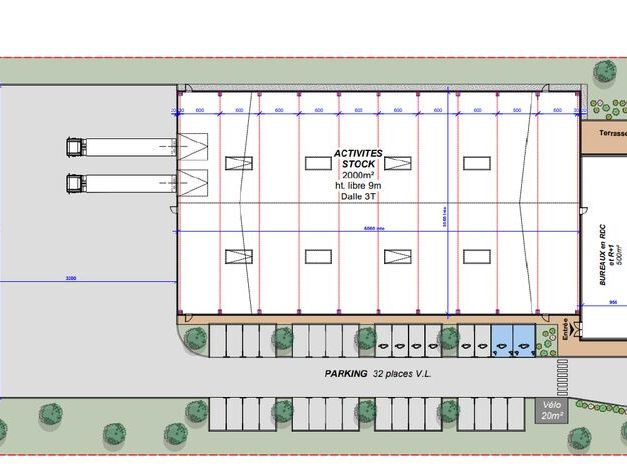The width and height of the screenshot is (627, 470).
Task: Click the top-right skylight in the warehouse
Action: [476, 163]
